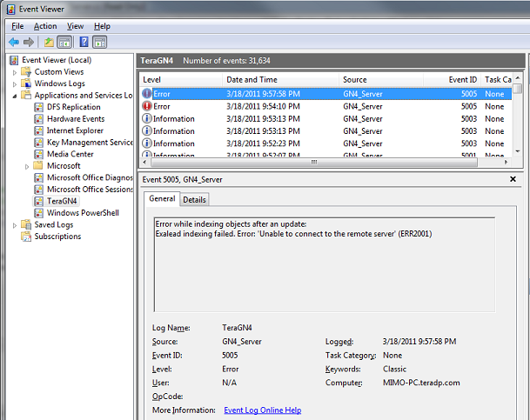Click the Hardware Events log icon
The width and height of the screenshot is (530, 420).
coord(38,119)
